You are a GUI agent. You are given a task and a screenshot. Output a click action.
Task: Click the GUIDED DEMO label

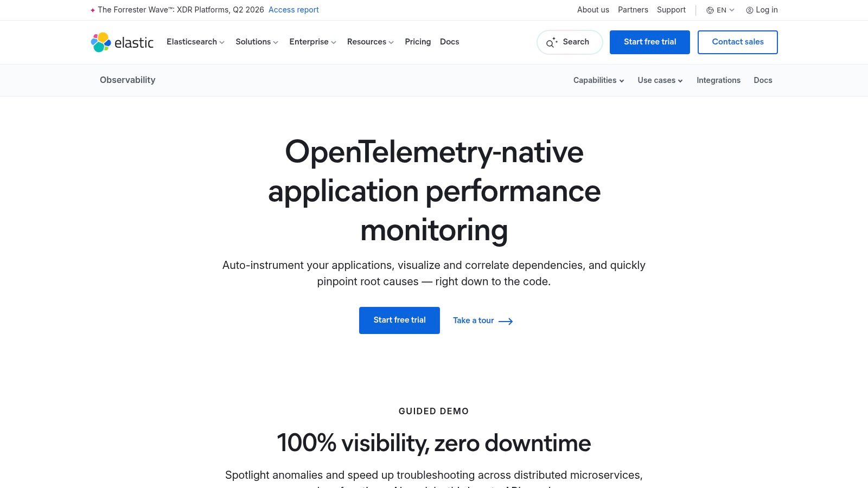pos(434,411)
